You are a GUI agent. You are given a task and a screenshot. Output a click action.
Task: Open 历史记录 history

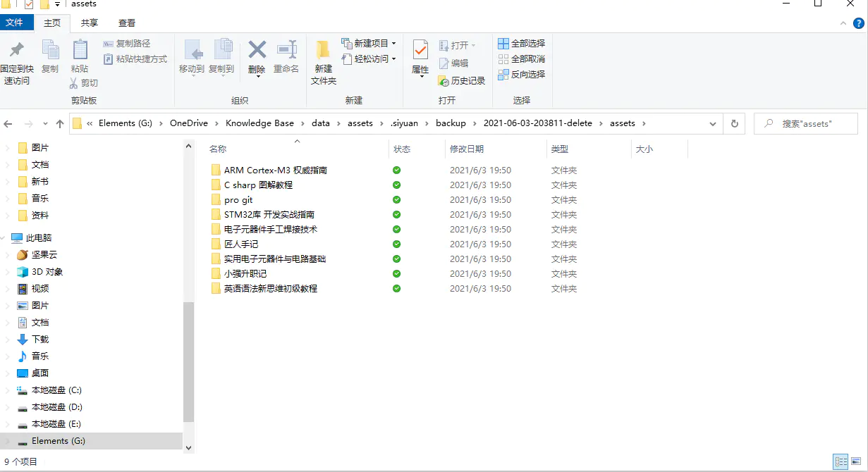click(462, 81)
